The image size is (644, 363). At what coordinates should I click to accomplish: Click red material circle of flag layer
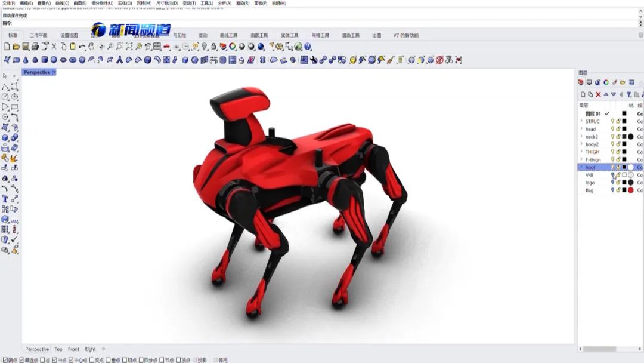point(630,190)
